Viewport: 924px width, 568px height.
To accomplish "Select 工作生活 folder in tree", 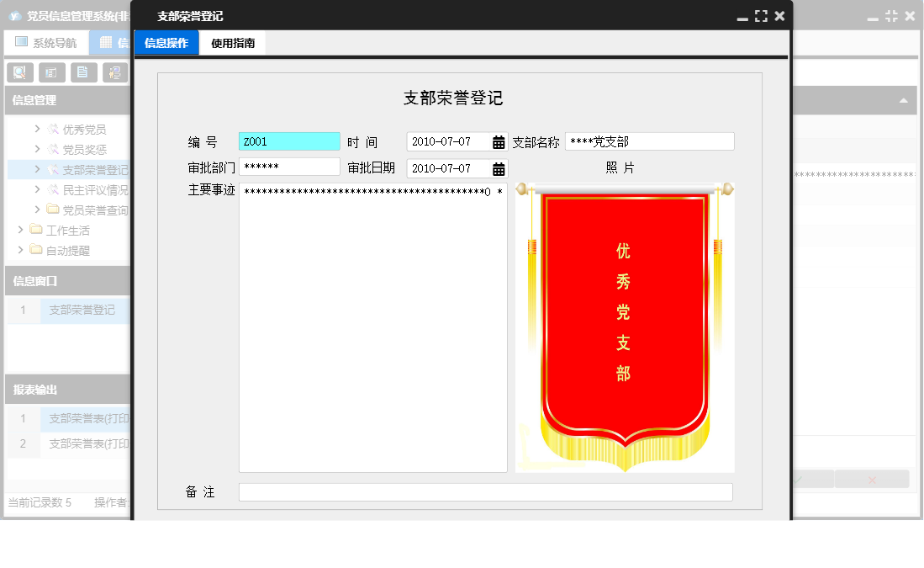I will point(68,231).
